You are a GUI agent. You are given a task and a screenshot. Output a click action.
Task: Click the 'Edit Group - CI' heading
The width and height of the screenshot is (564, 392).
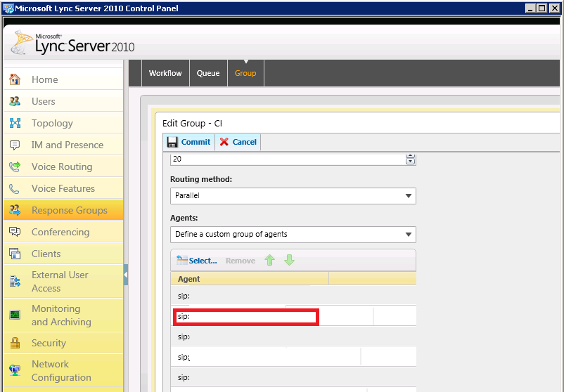click(x=193, y=124)
